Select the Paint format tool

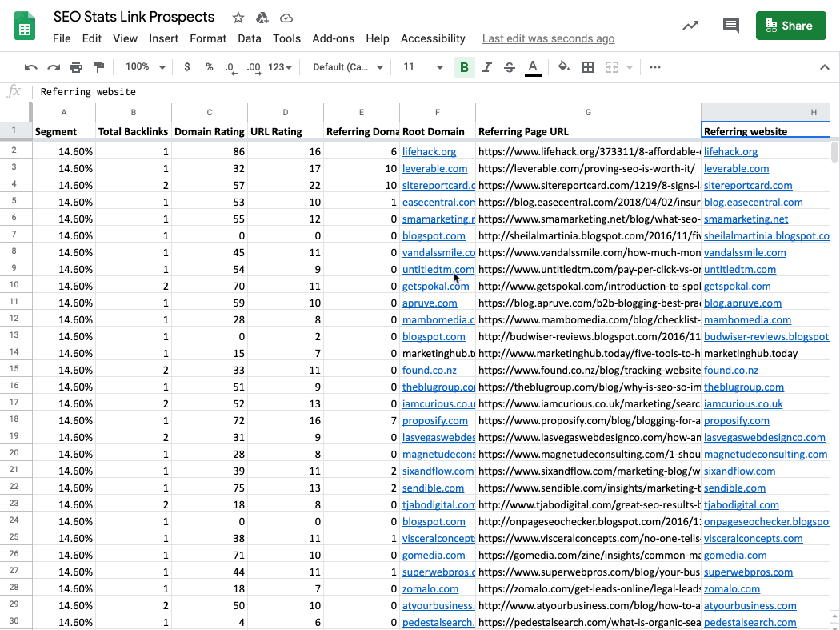[98, 67]
